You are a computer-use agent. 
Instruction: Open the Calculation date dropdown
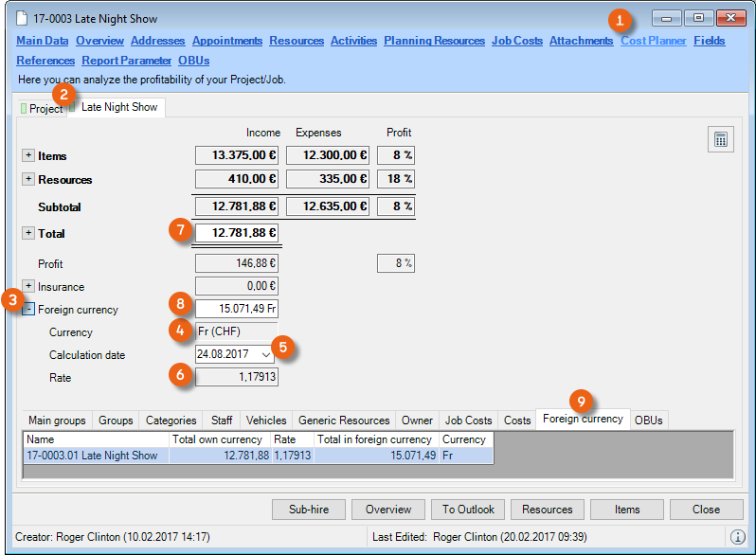point(266,353)
